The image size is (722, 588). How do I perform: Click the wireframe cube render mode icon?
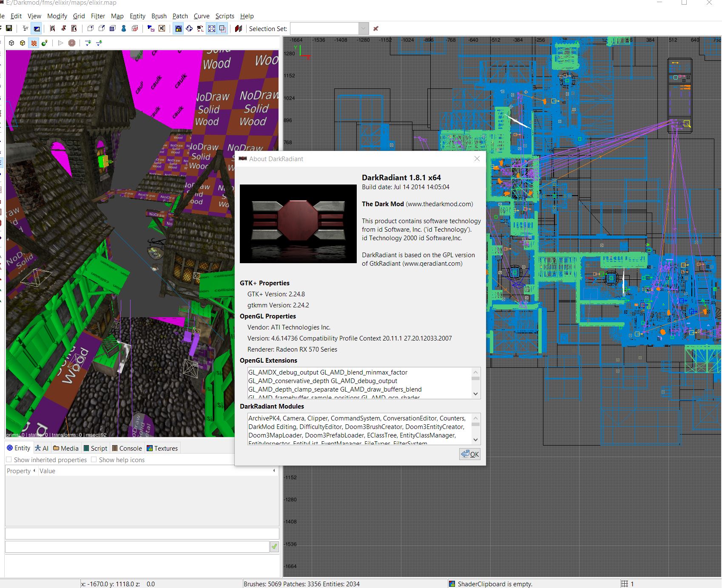click(11, 43)
